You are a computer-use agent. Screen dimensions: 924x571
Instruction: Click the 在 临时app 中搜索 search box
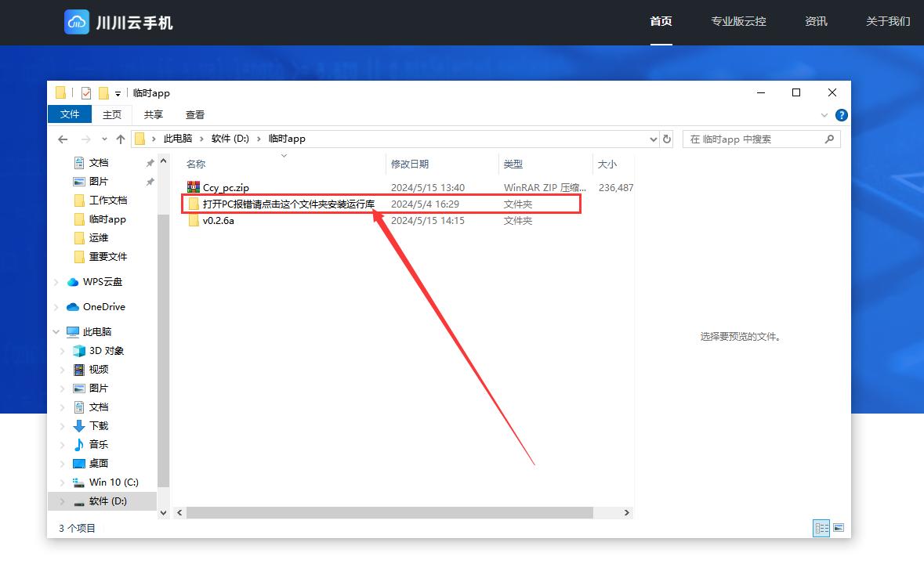752,139
